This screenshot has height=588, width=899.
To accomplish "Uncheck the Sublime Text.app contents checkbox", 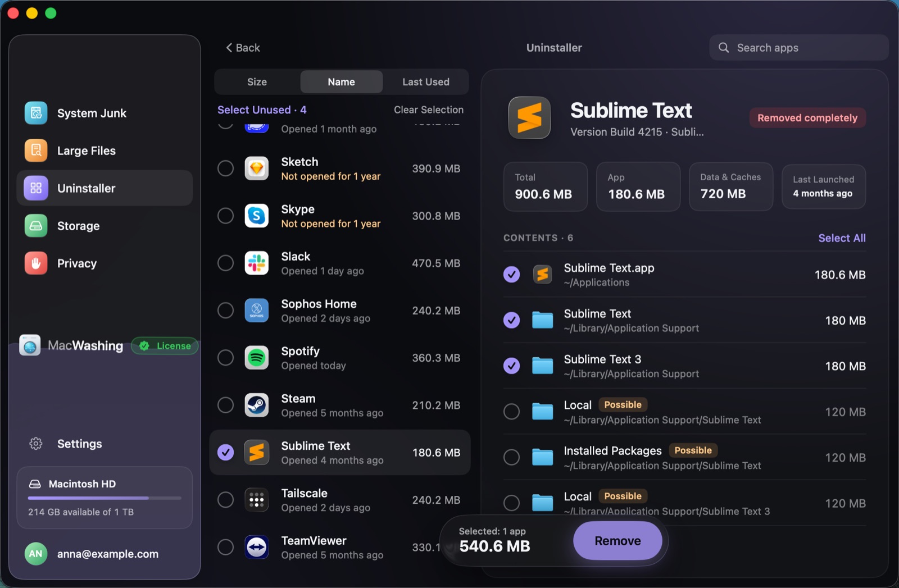I will tap(511, 275).
